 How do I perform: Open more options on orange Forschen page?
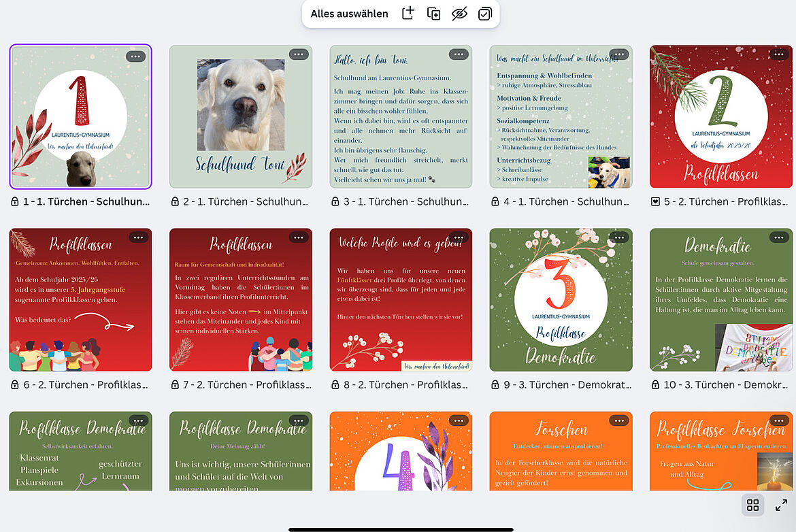(618, 420)
